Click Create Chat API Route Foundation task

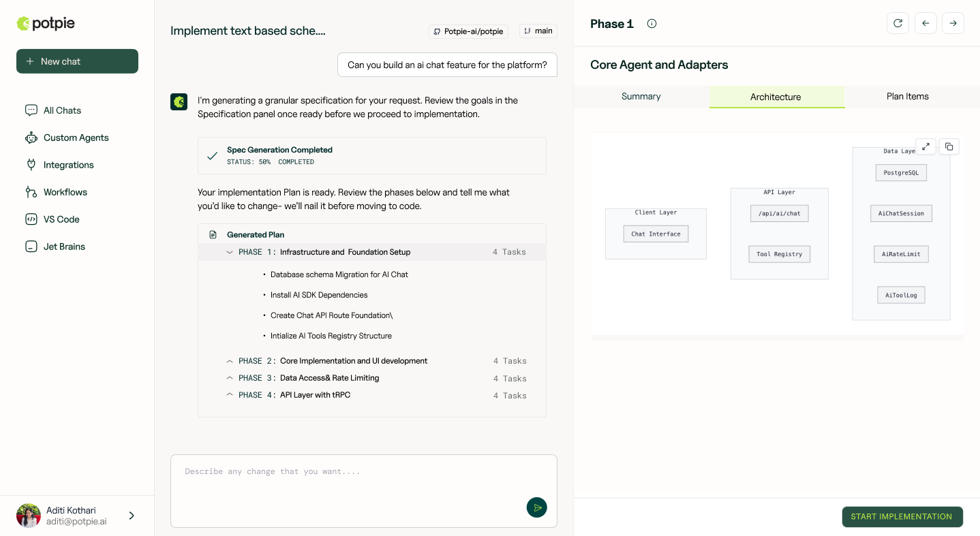coord(332,315)
